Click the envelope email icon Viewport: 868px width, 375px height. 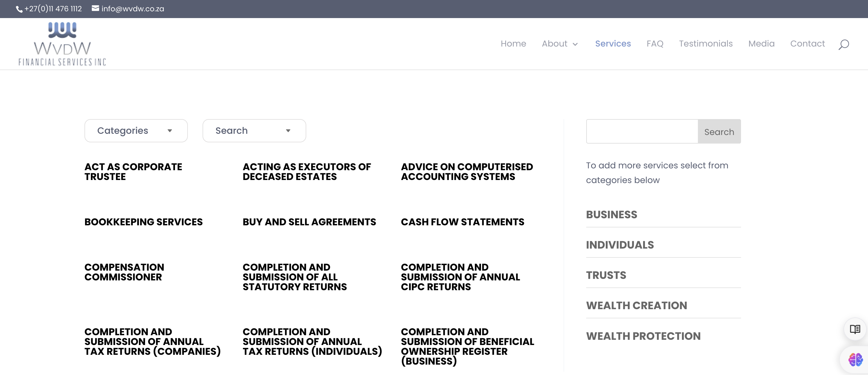(x=95, y=9)
